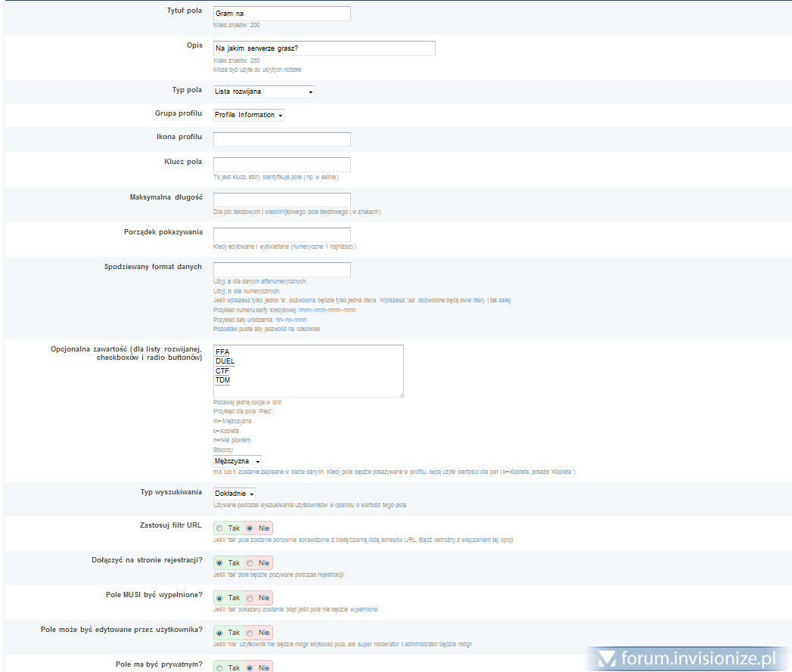Expand the Grupa profilu dropdown
The width and height of the screenshot is (792, 672).
click(248, 115)
